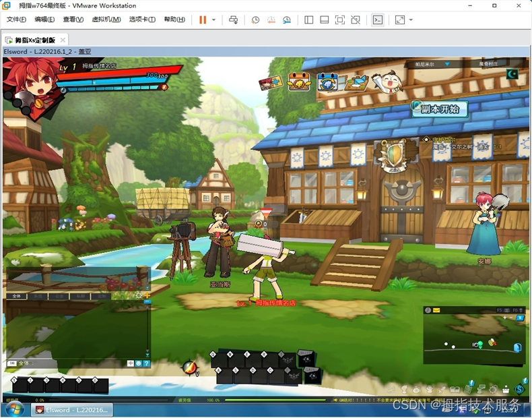Open the game options gear icon
The image size is (532, 418).
(494, 389)
